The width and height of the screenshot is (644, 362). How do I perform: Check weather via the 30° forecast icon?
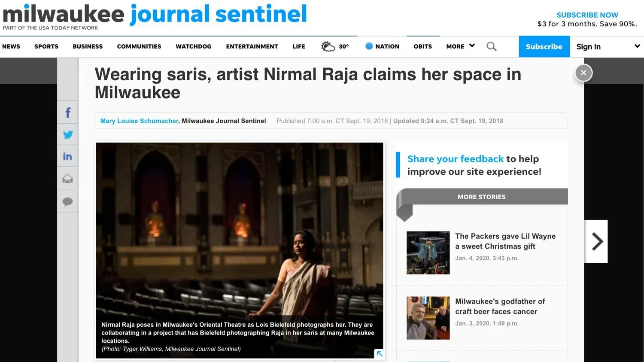pos(335,46)
